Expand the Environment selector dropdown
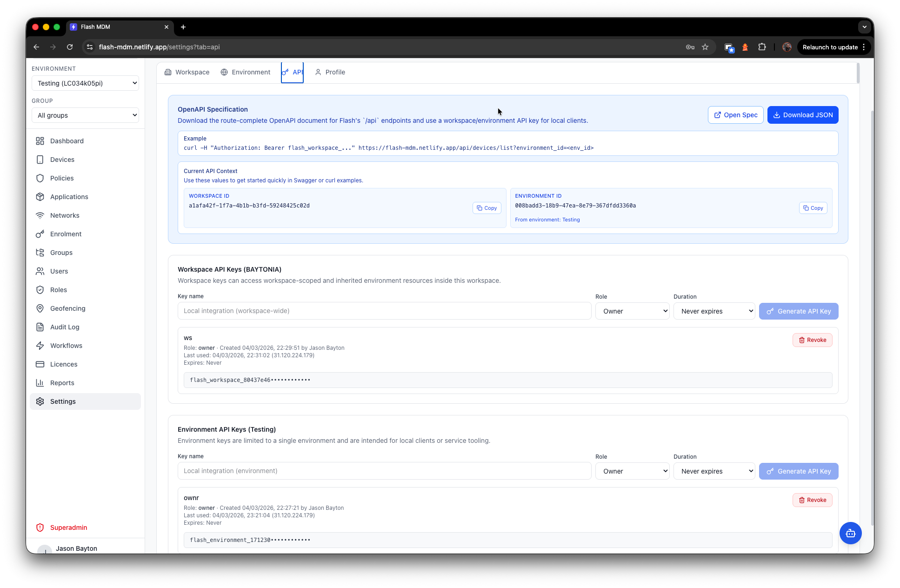 point(85,83)
